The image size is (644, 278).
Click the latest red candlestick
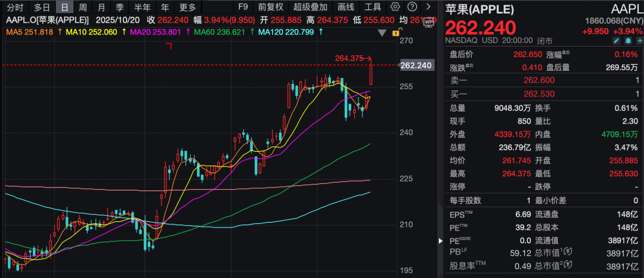pos(371,74)
